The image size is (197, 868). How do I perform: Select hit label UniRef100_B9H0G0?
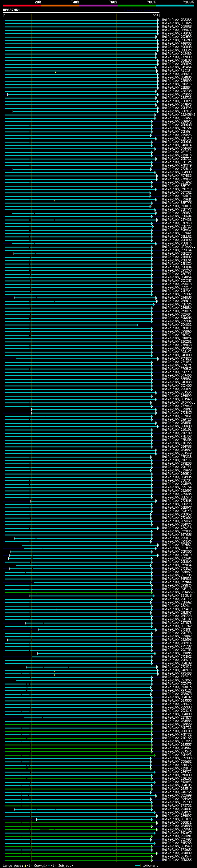tap(177, 230)
